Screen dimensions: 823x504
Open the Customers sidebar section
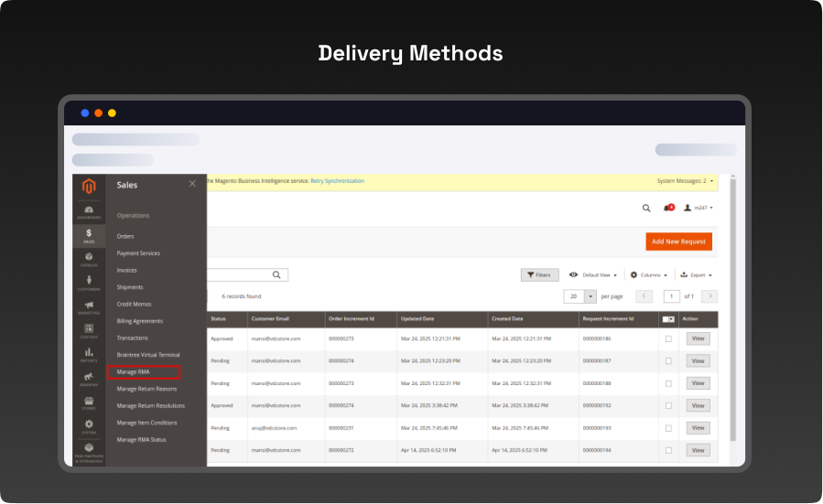89,283
